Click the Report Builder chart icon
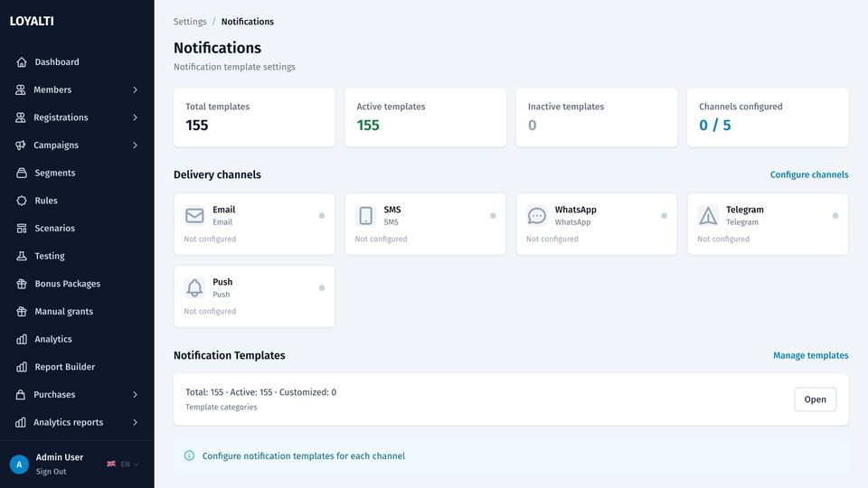The image size is (868, 488). coord(22,367)
